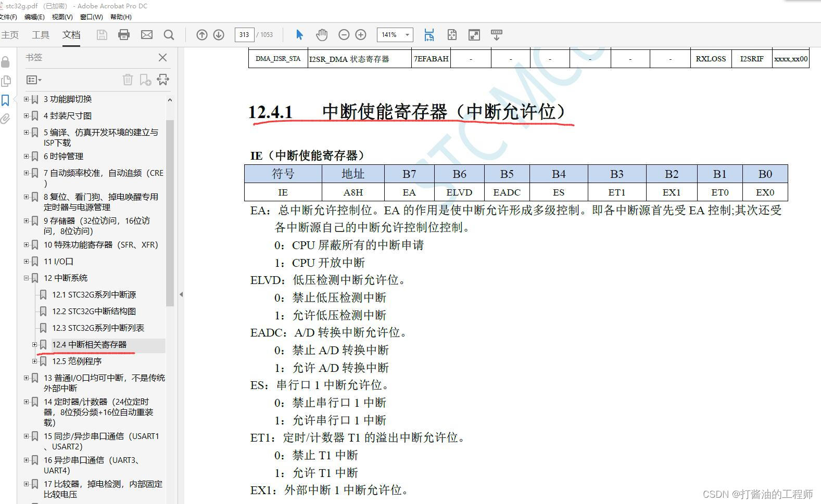Select the arrow selection tool
Screen dimensions: 821x504
pyautogui.click(x=299, y=35)
